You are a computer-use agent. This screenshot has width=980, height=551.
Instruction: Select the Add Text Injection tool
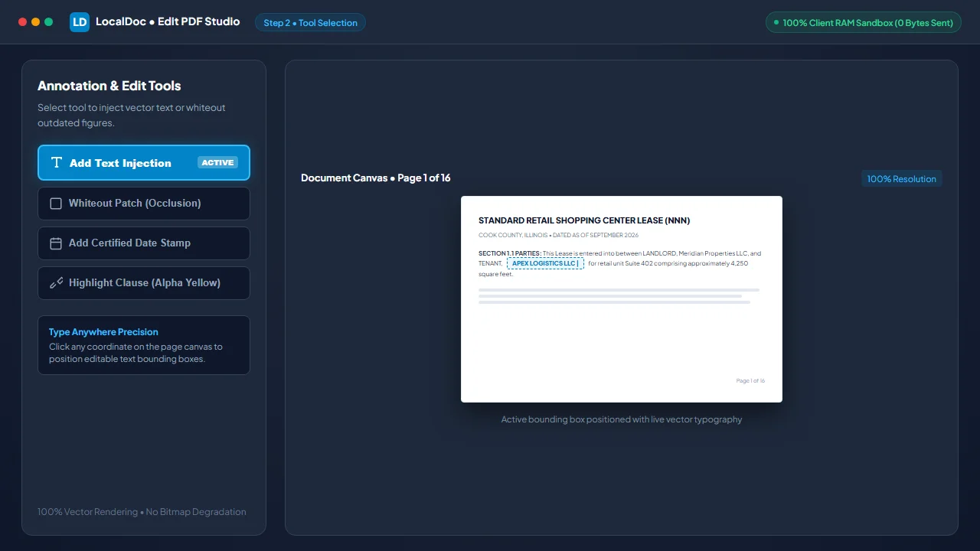tap(144, 163)
